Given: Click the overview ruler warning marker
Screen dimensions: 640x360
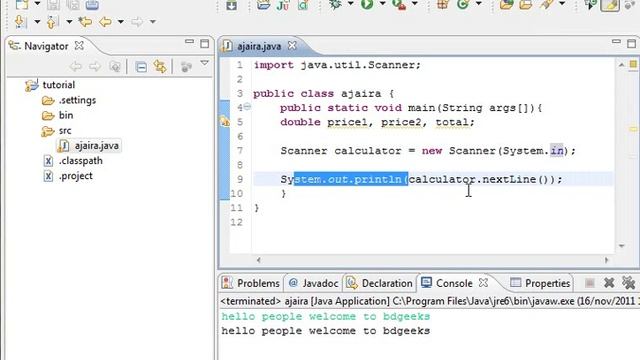Looking at the screenshot, I should click(x=633, y=129).
